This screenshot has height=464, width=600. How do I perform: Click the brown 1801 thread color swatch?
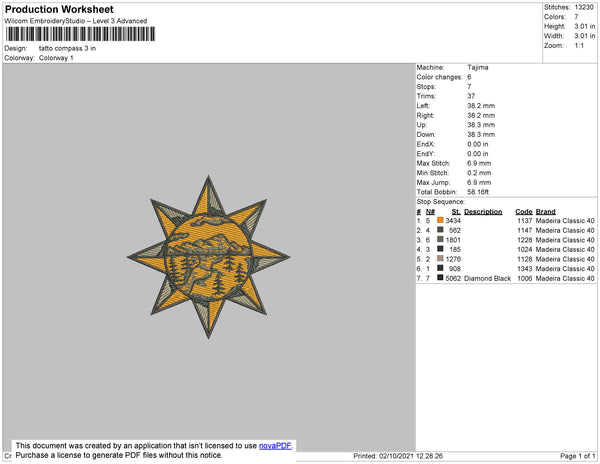coord(440,239)
